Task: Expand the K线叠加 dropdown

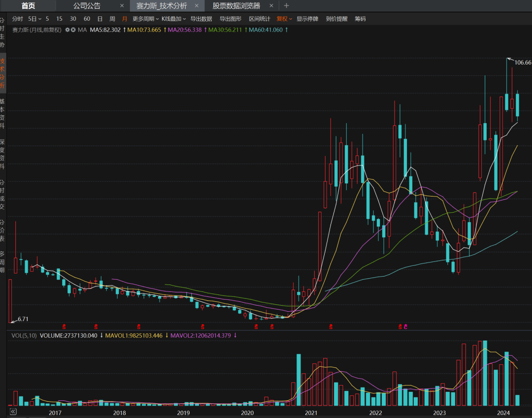Action: click(173, 19)
